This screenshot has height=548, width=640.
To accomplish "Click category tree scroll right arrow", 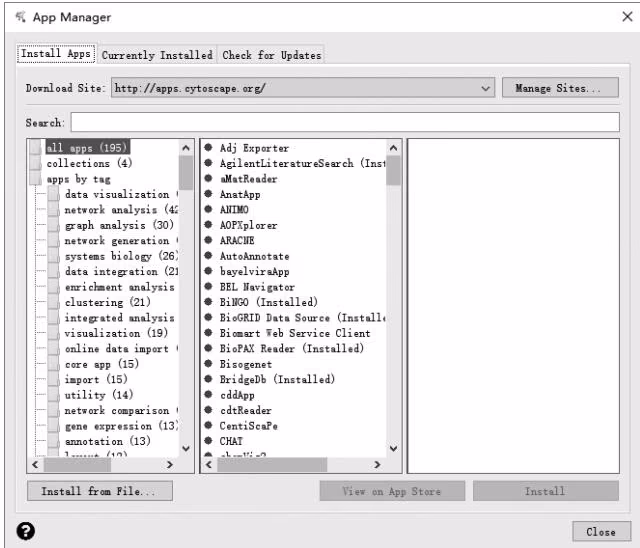I will [x=170, y=464].
